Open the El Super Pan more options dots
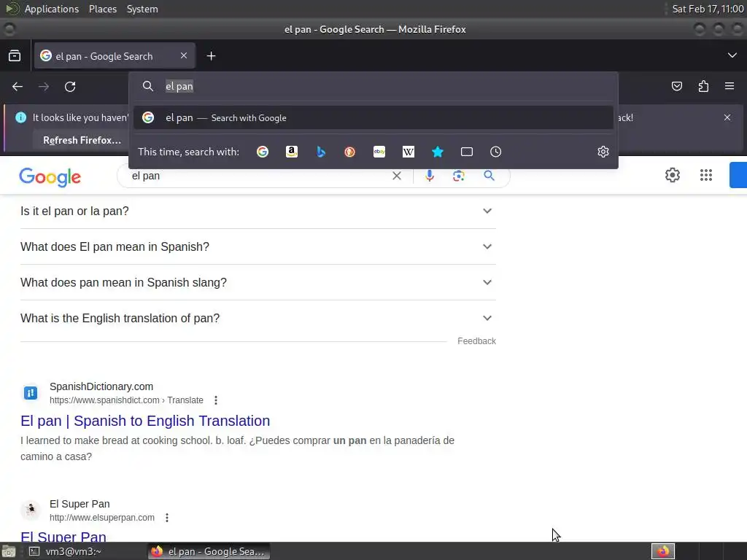 pos(167,518)
